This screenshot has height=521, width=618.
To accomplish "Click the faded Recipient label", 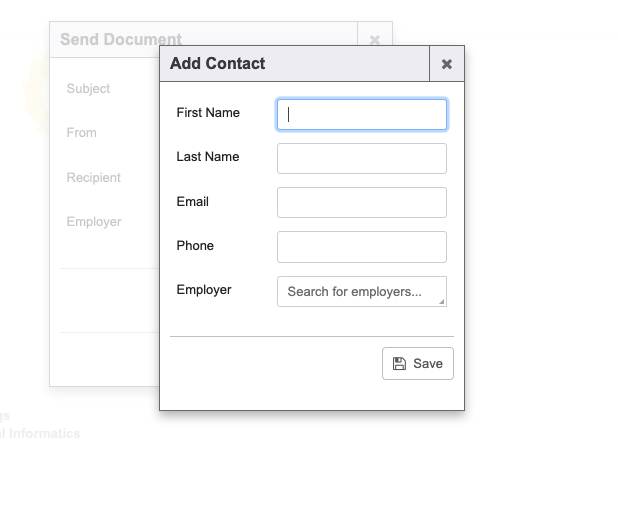I will coord(93,178).
